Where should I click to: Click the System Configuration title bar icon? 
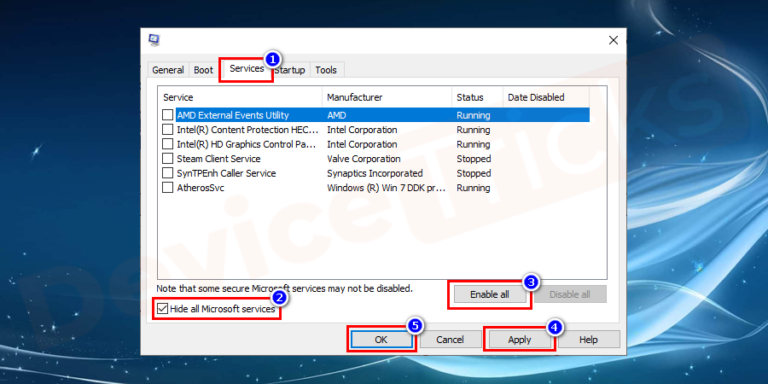154,40
